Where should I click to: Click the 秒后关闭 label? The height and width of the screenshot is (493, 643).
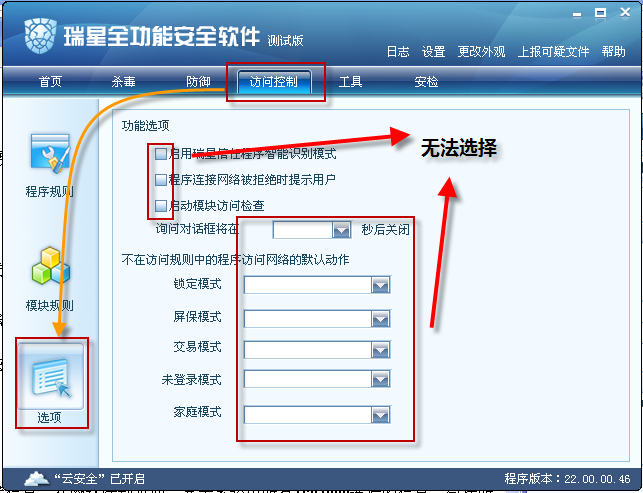[385, 229]
